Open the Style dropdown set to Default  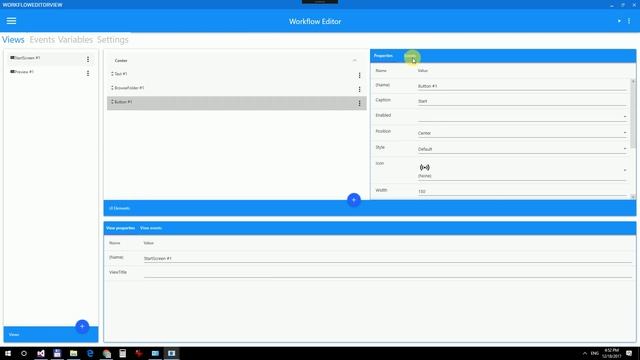pyautogui.click(x=522, y=149)
